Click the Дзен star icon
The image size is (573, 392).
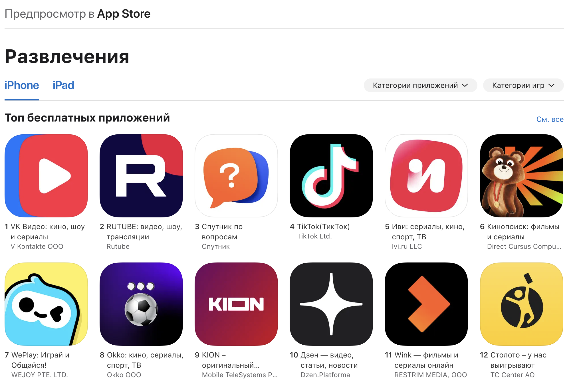coord(331,304)
